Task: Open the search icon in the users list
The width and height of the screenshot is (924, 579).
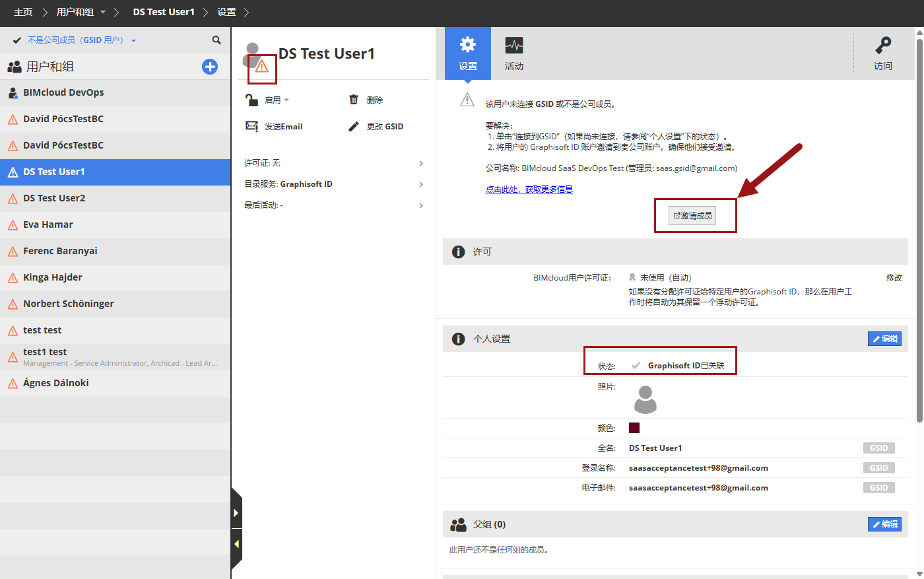Action: click(x=216, y=40)
